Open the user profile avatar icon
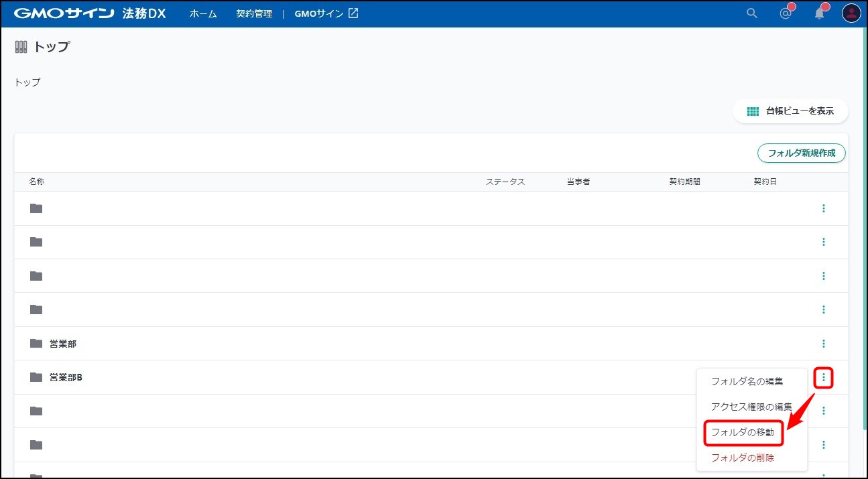 [x=851, y=13]
